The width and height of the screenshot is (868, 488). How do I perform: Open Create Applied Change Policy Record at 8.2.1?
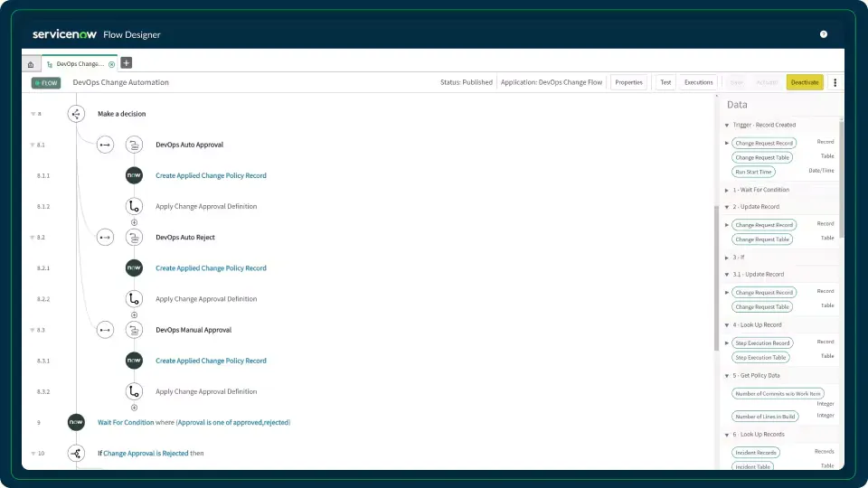(211, 267)
